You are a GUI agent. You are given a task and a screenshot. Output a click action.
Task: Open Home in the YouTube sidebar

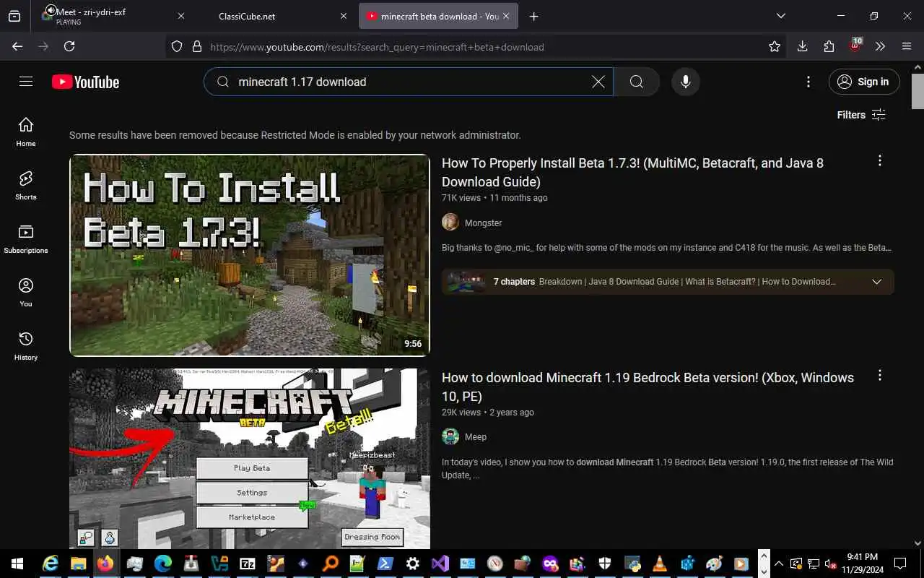[26, 131]
